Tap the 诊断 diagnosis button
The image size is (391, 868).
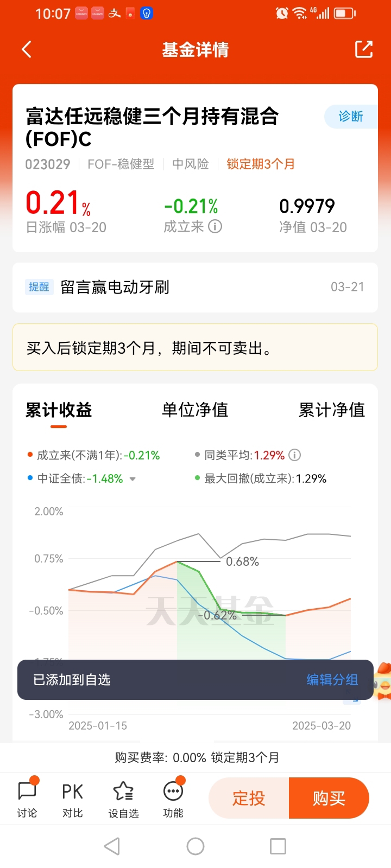point(351,117)
